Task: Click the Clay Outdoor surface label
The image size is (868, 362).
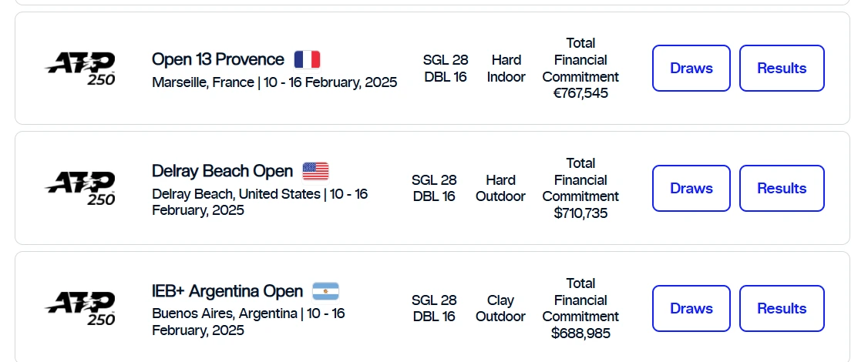Action: [500, 308]
